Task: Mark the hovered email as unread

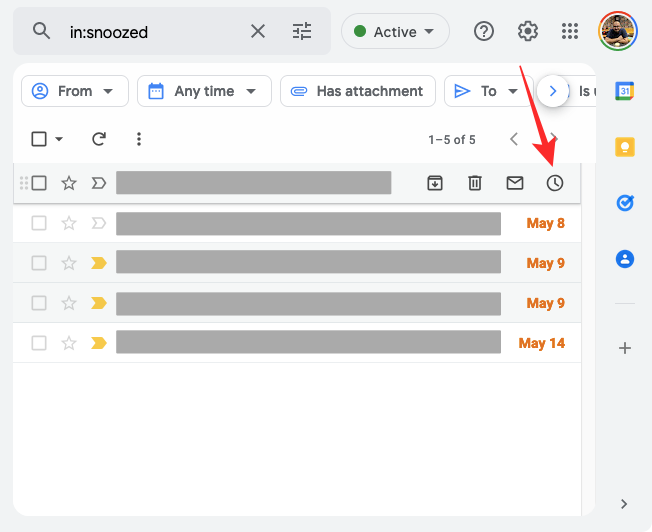Action: [515, 183]
